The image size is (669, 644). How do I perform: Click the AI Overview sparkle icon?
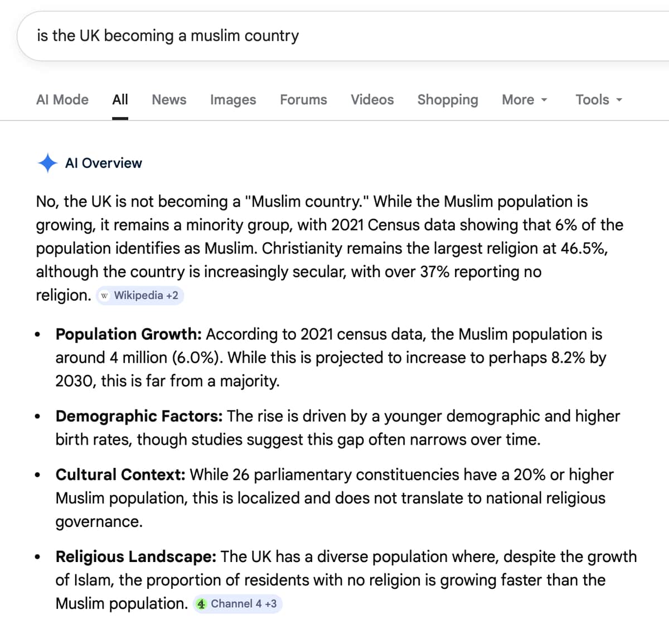(47, 163)
